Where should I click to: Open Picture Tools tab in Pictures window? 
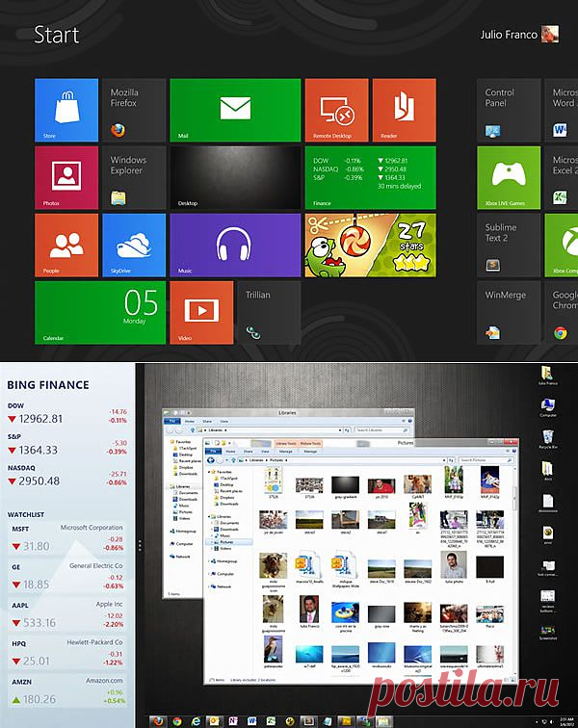pos(310,444)
